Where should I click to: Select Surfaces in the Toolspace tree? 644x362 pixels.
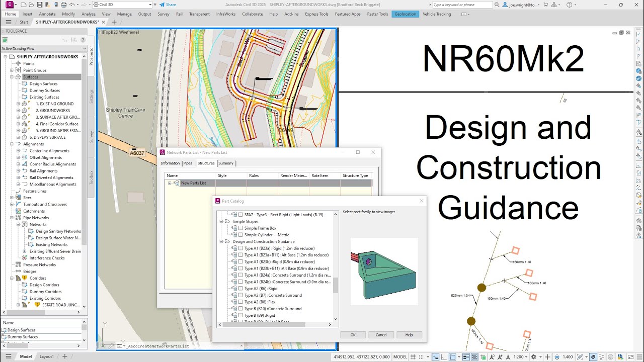(x=30, y=77)
